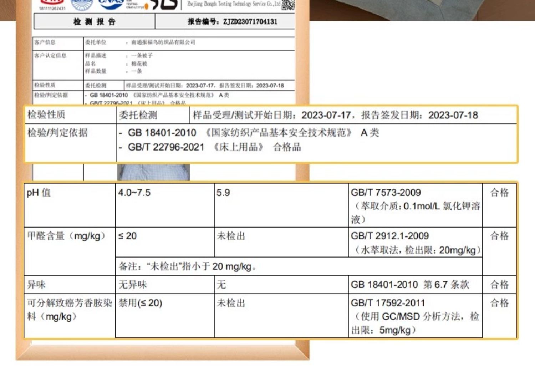Screen dimensions: 535x392
Task: Select the 检测报告 title cell
Action: pos(95,22)
